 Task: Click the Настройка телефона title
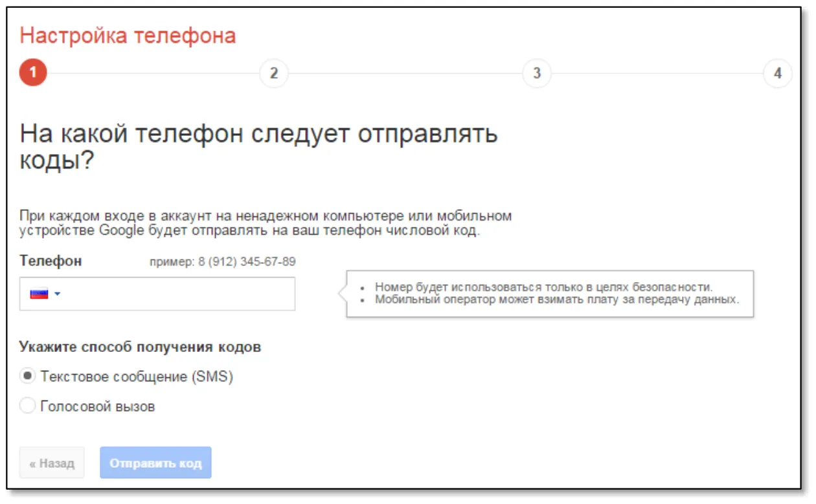pos(128,35)
